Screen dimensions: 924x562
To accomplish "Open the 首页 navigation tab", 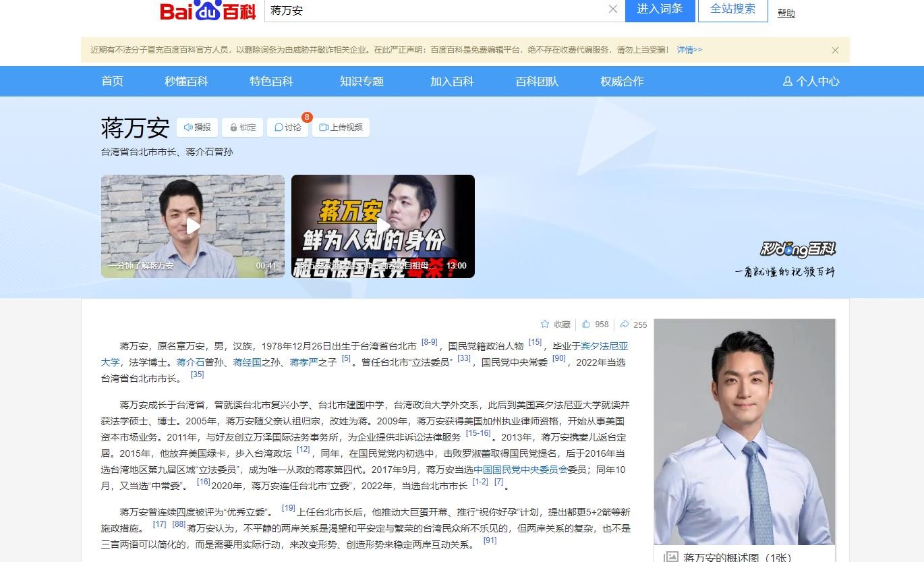I will 112,82.
